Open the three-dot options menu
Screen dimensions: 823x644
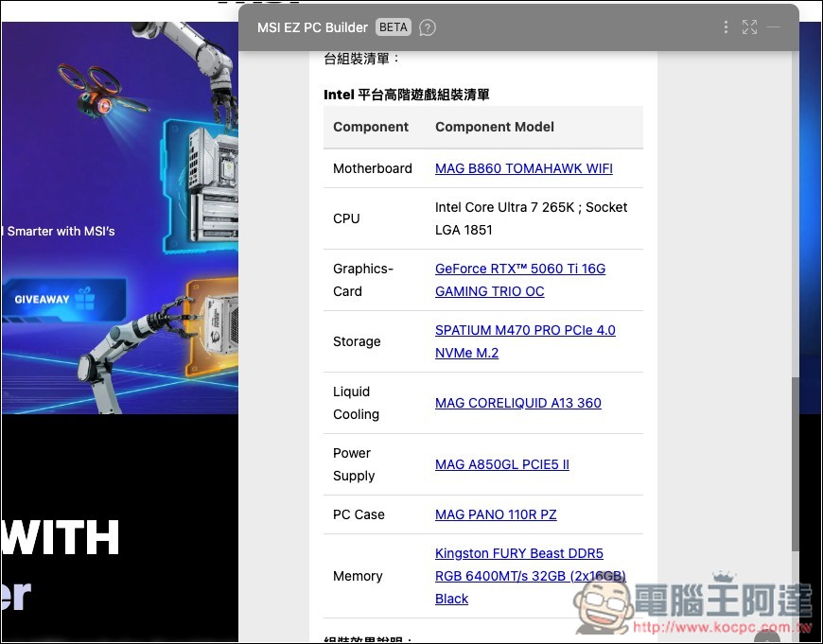726,27
